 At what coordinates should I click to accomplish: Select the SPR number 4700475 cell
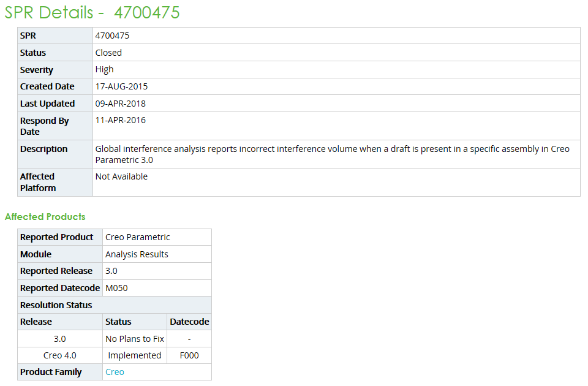tap(112, 36)
